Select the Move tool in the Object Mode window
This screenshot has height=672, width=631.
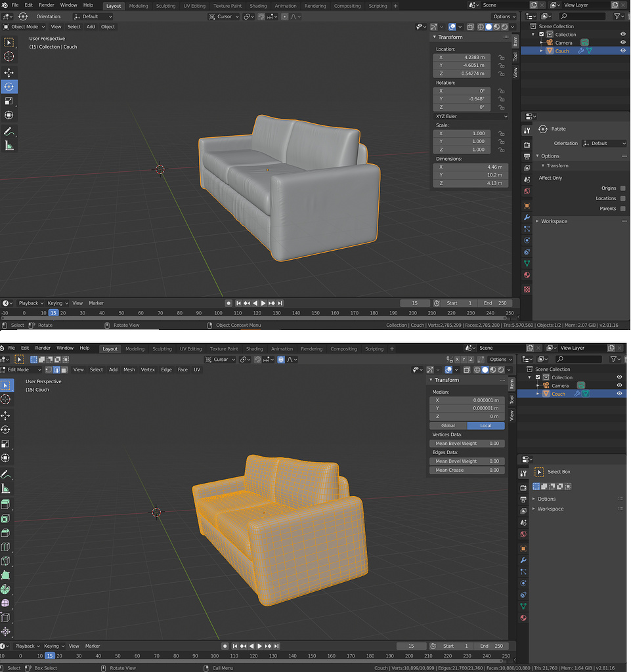coord(9,72)
